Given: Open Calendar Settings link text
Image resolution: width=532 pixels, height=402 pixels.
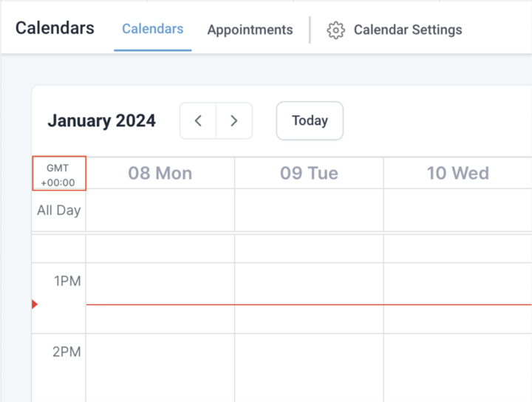Looking at the screenshot, I should (408, 30).
